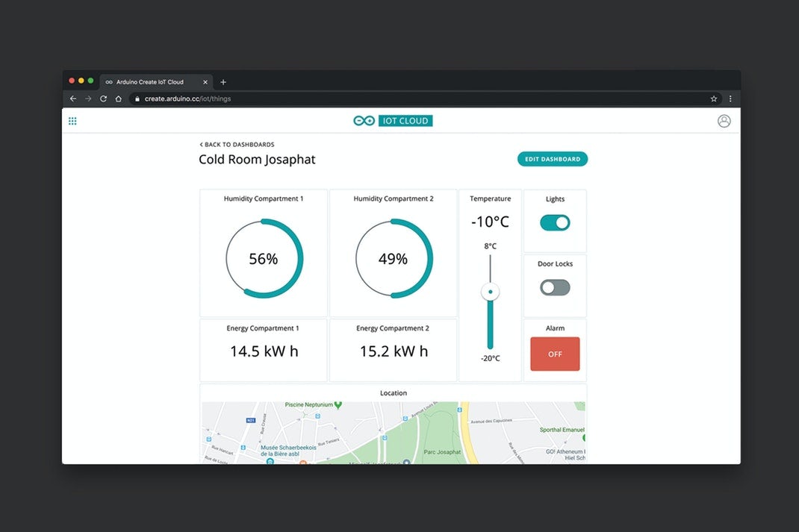View site security lock info
The width and height of the screenshot is (799, 532).
[x=137, y=98]
